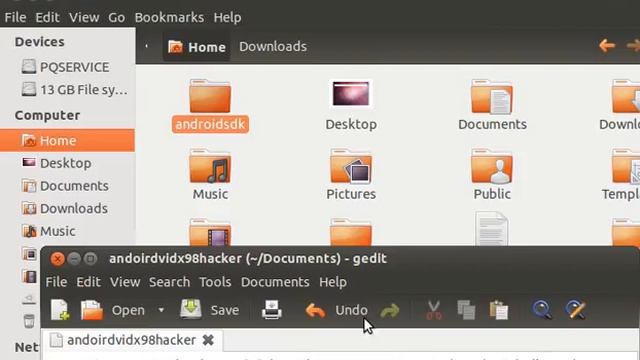Image resolution: width=640 pixels, height=360 pixels.
Task: Open Music in sidebar places
Action: [49, 231]
